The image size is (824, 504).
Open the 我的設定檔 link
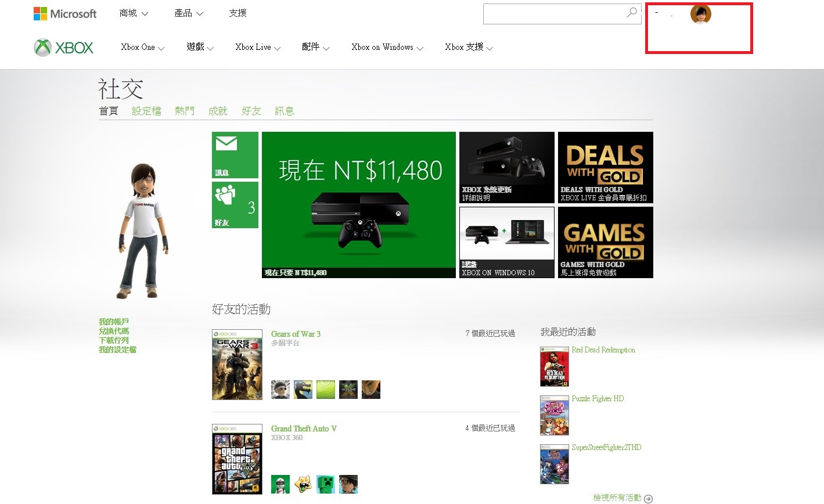coord(117,350)
